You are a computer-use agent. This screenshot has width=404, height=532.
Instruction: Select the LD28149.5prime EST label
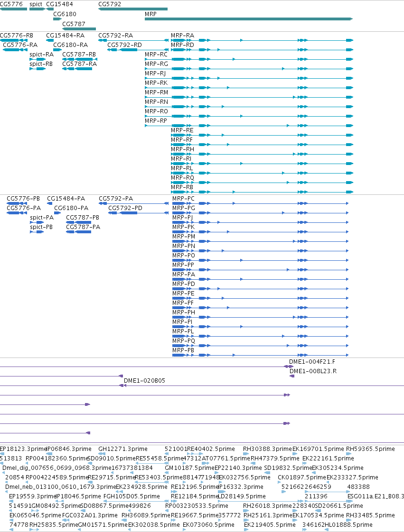click(x=242, y=496)
